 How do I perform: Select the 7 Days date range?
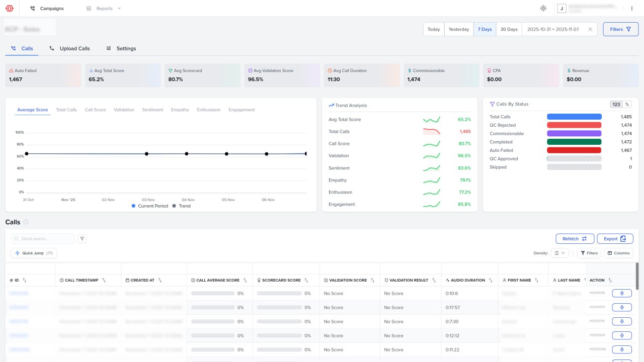point(485,29)
